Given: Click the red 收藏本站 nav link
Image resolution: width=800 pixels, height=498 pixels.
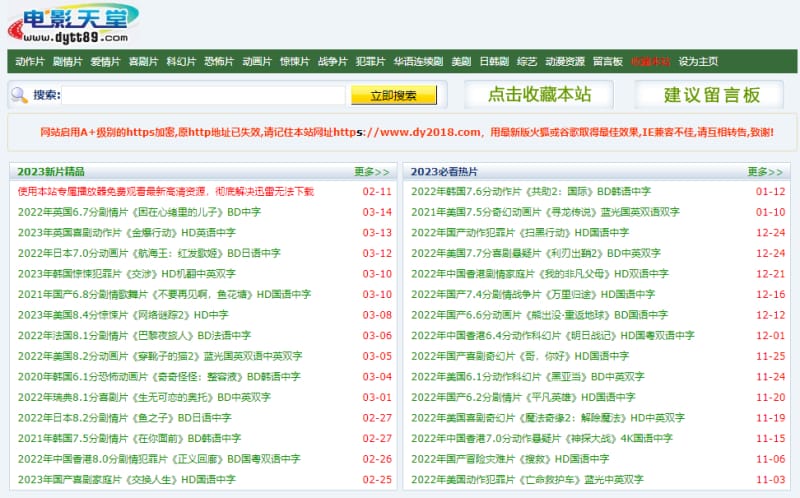Looking at the screenshot, I should coord(650,62).
